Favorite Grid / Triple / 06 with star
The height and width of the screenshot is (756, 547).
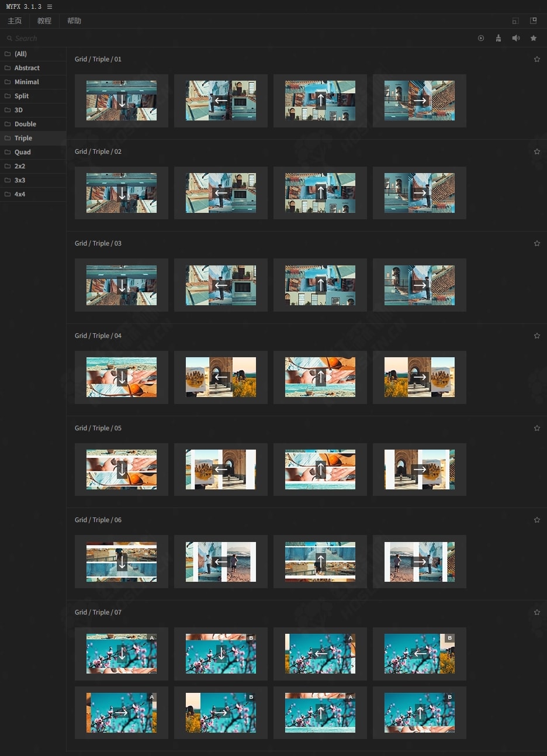[537, 520]
